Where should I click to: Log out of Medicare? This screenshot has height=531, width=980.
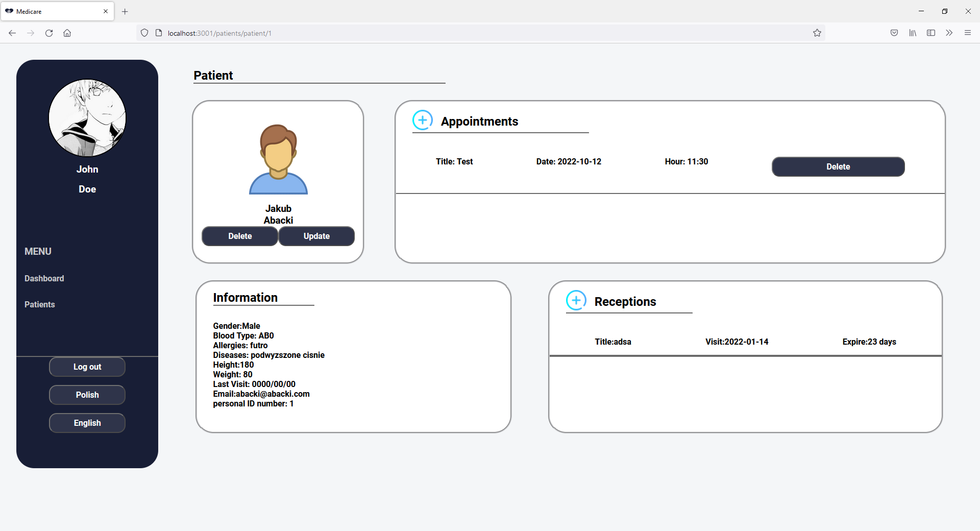click(87, 367)
